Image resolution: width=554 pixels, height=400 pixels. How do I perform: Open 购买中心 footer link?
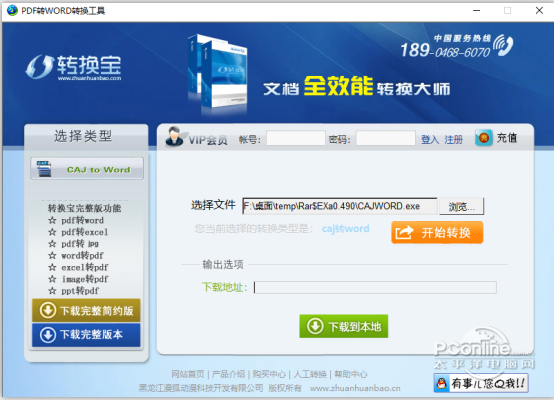point(269,374)
